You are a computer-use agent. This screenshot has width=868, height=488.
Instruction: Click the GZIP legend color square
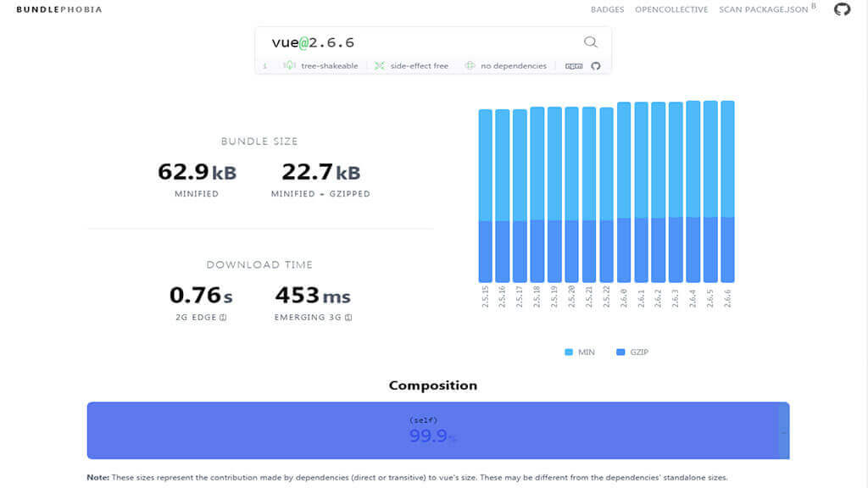tap(620, 352)
